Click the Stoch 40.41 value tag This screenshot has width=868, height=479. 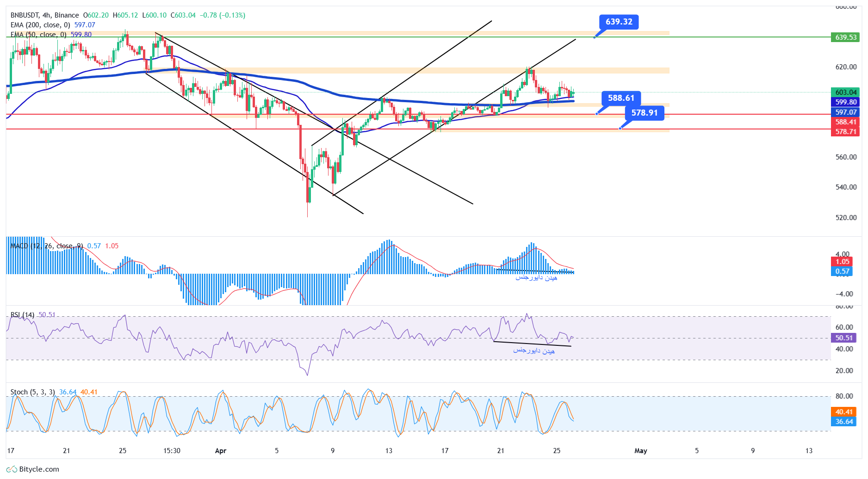844,412
